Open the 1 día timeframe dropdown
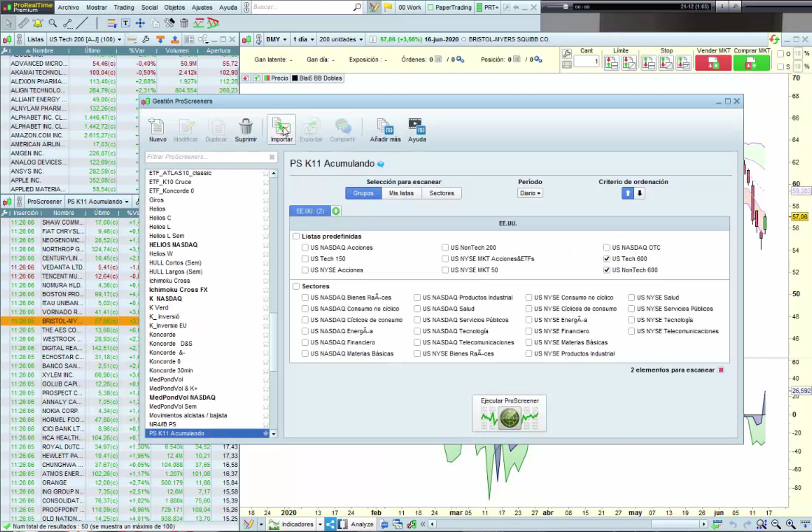This screenshot has height=532, width=812. pyautogui.click(x=303, y=39)
